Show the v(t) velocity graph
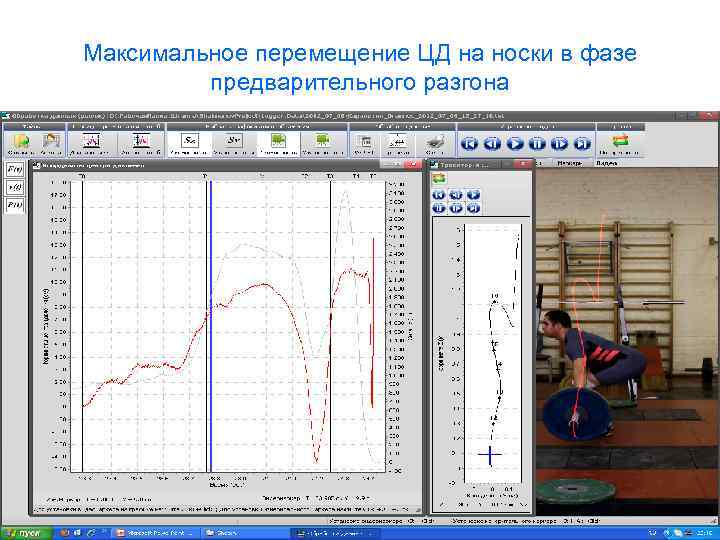 tap(15, 187)
